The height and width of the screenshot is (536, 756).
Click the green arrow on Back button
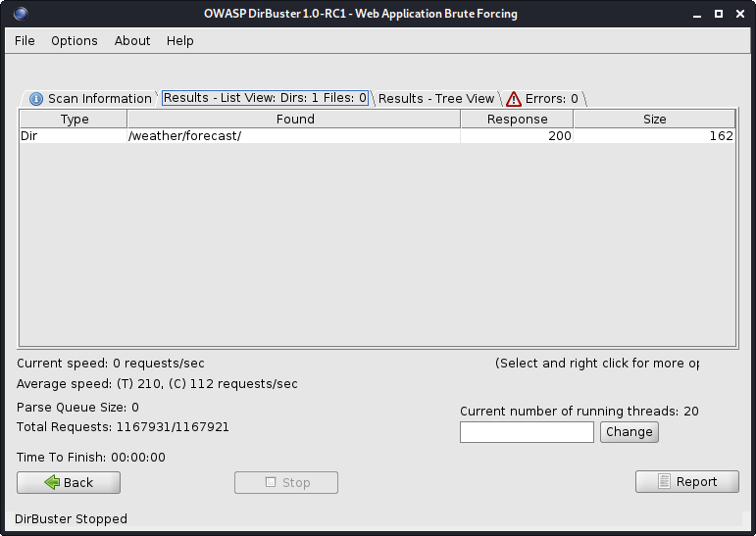click(x=52, y=482)
